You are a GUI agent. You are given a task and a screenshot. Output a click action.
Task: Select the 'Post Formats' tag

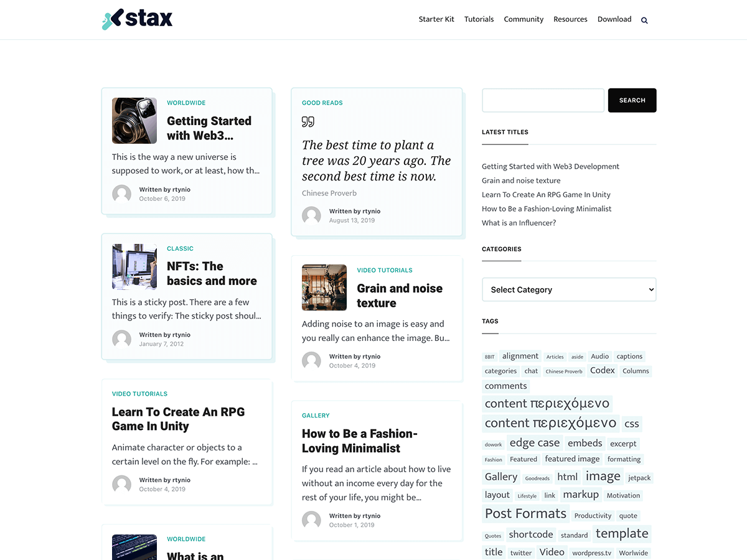pyautogui.click(x=525, y=513)
